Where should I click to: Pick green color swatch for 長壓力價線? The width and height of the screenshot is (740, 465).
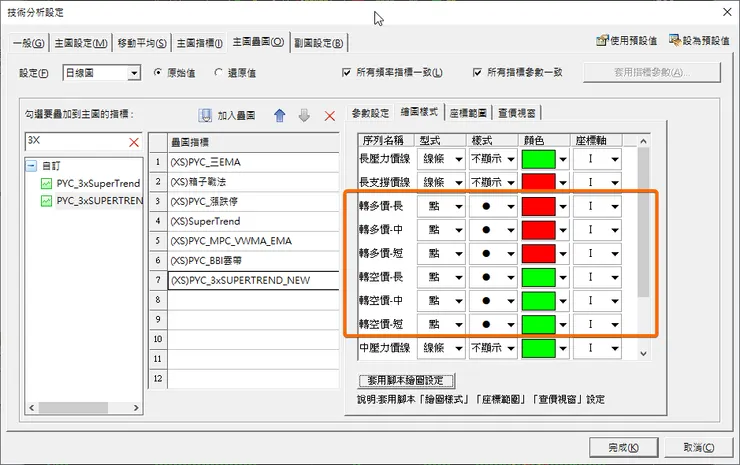538,159
